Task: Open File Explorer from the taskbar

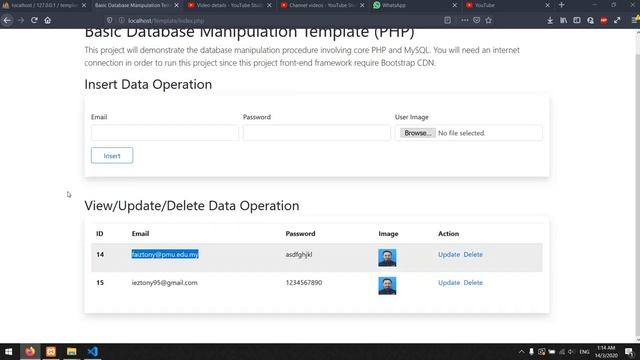Action: pos(71,351)
